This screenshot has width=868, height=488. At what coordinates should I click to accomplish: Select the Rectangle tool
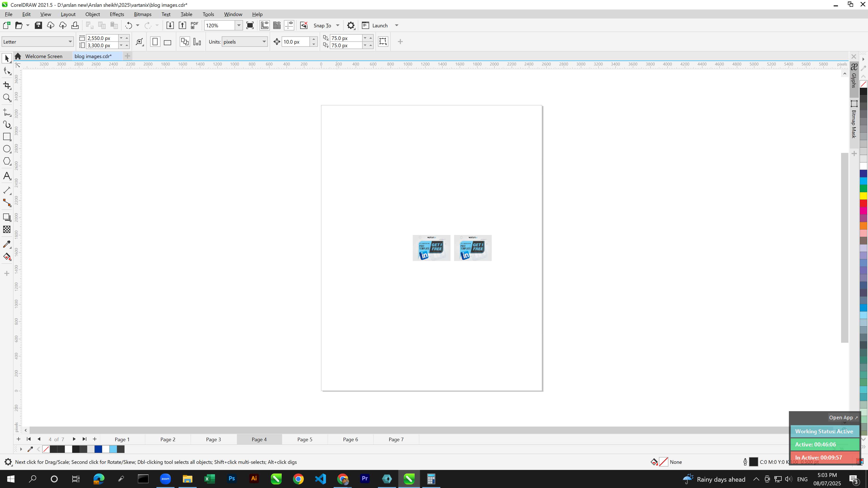(x=7, y=136)
